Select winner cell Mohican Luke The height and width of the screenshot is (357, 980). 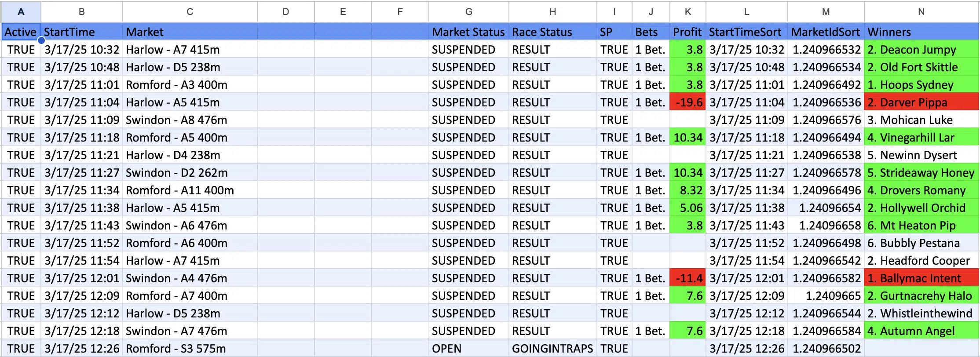[x=921, y=120]
